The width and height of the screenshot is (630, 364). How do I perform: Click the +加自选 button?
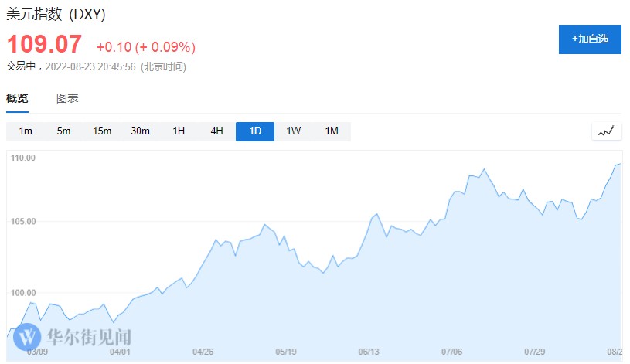pyautogui.click(x=590, y=39)
